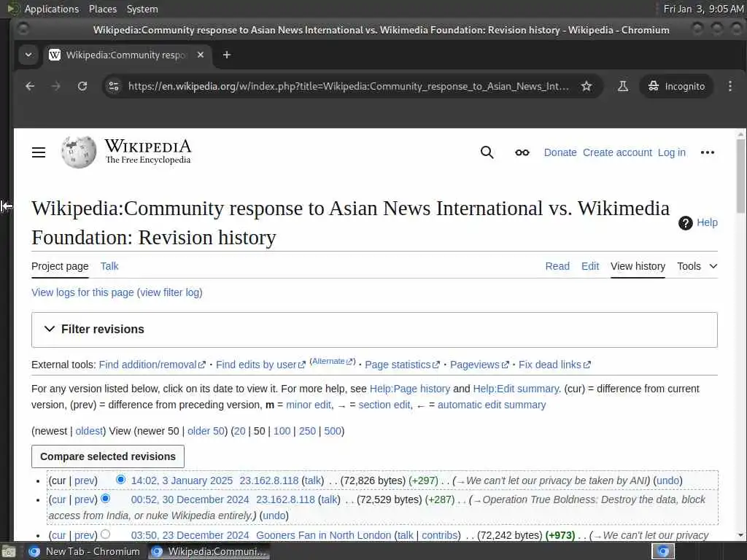Open the System menu

coord(142,9)
